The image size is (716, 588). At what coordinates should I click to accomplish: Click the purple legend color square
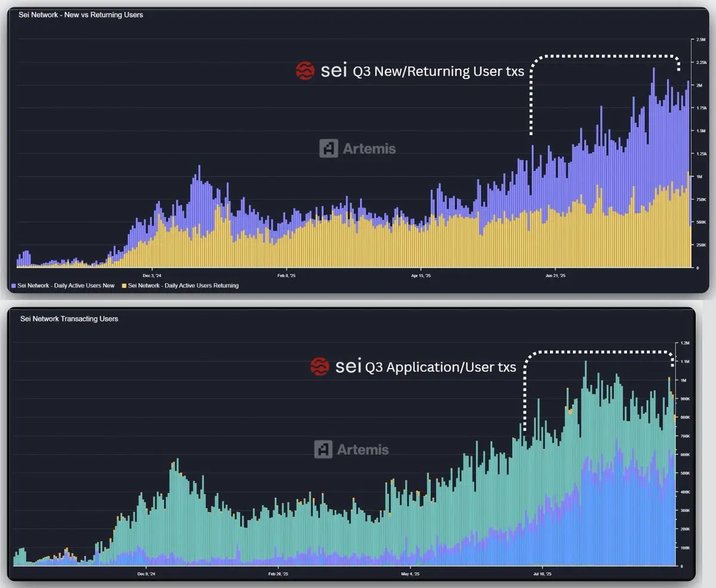(x=14, y=286)
